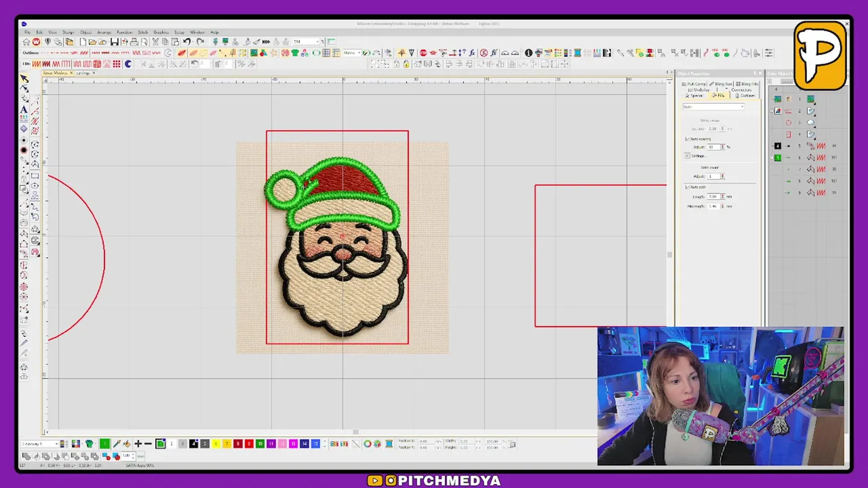Copy selection with the Copy icon
Image resolution: width=868 pixels, height=488 pixels.
click(x=165, y=42)
